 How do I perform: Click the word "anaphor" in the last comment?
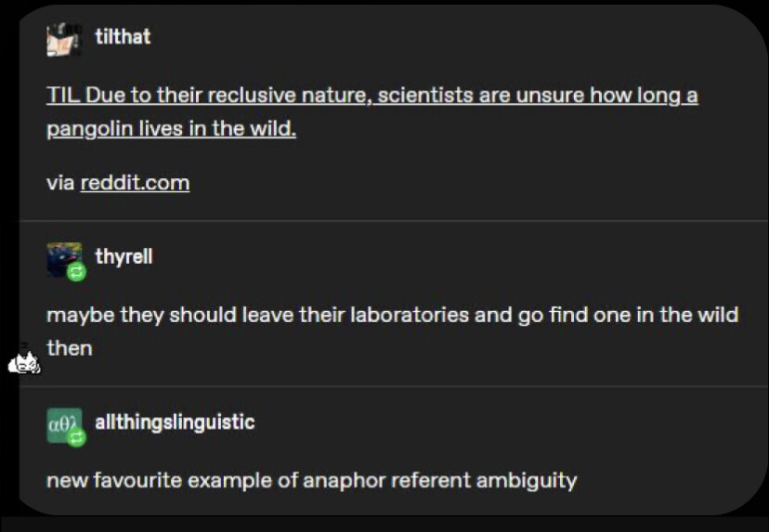[346, 480]
